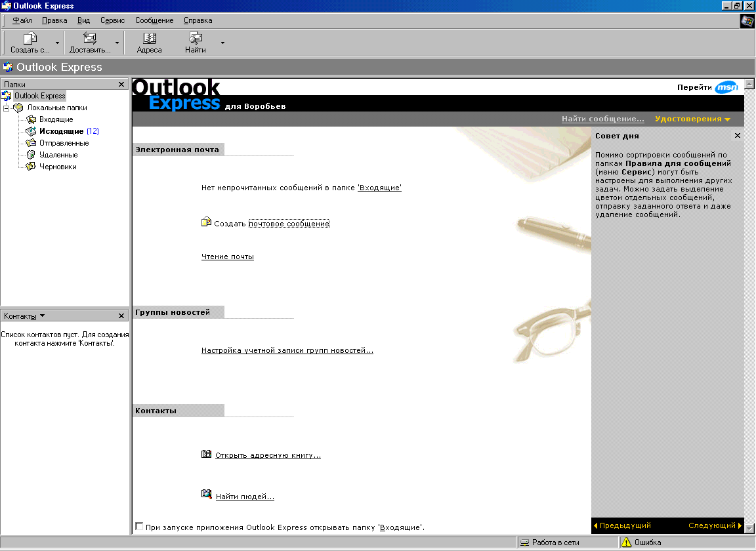Open the Вид menu
Image resolution: width=756 pixels, height=551 pixels.
[x=84, y=21]
